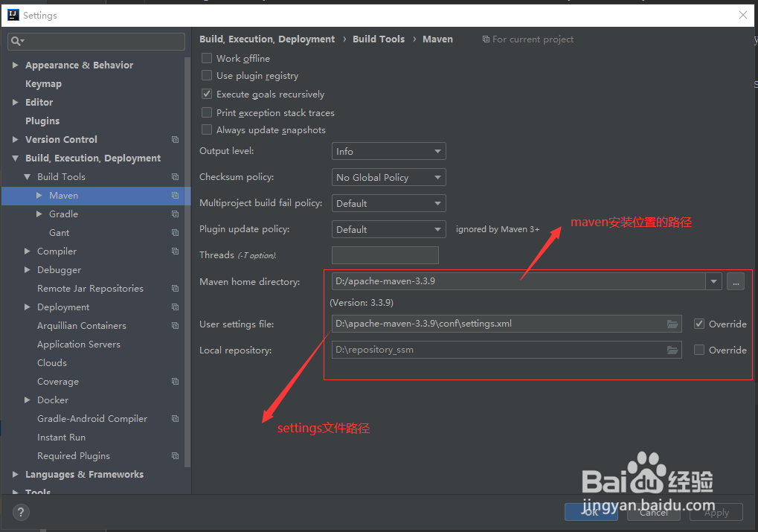
Task: Click the Threads input field
Action: (x=385, y=255)
